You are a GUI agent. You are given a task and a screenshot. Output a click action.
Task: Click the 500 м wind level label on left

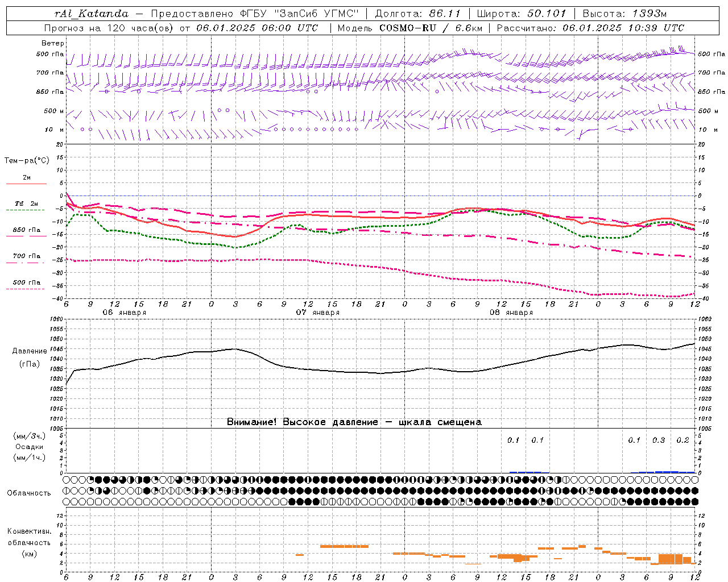click(55, 111)
